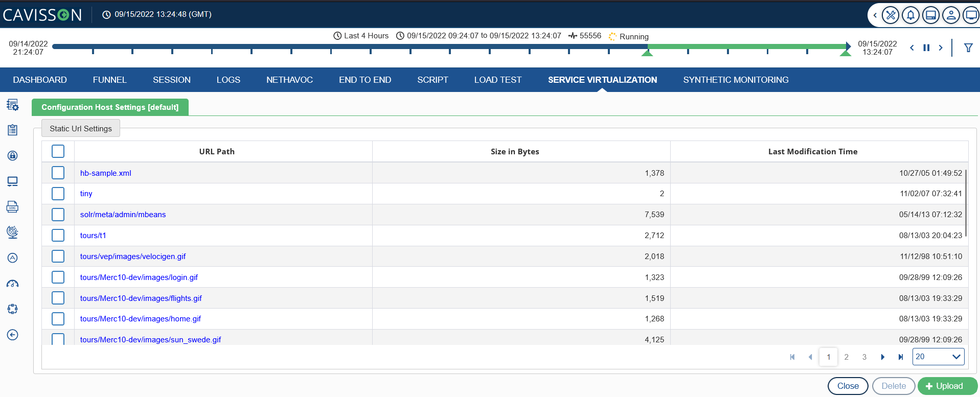
Task: Open the LOAD TEST menu
Action: point(498,80)
